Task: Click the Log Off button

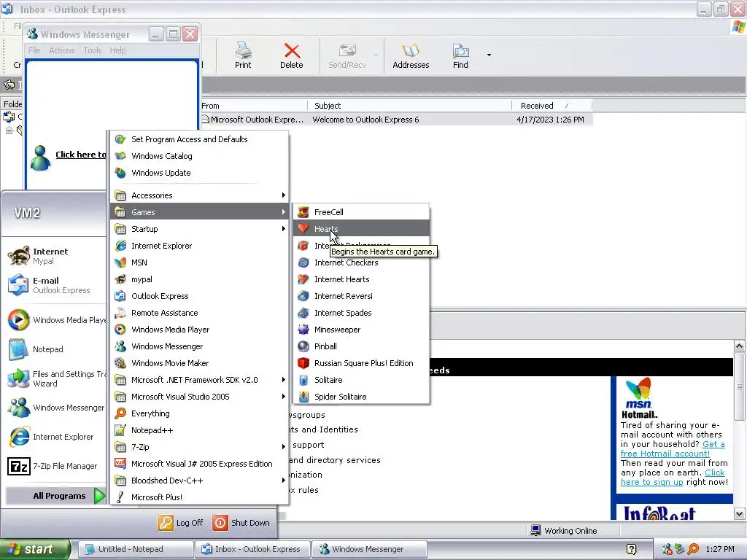Action: (x=181, y=522)
